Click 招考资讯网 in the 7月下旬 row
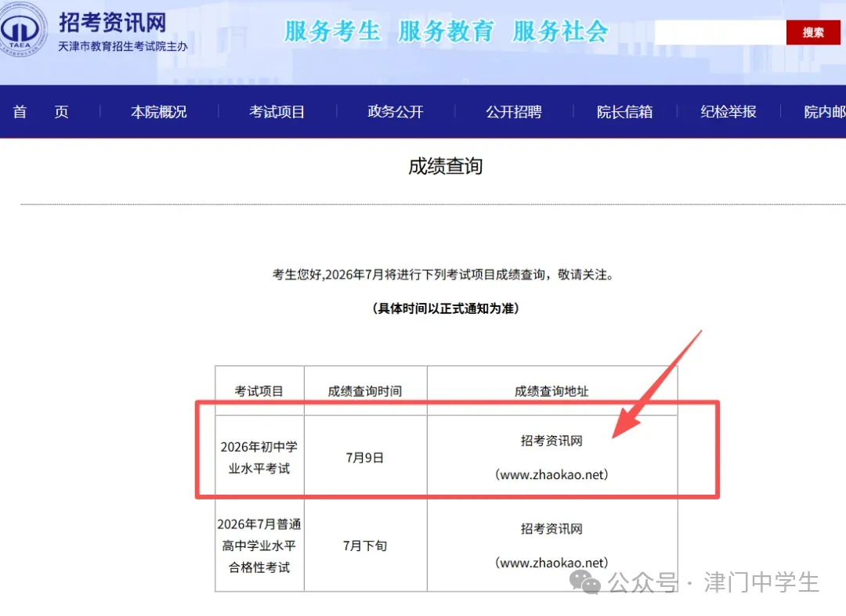The height and width of the screenshot is (616, 846). [x=551, y=528]
